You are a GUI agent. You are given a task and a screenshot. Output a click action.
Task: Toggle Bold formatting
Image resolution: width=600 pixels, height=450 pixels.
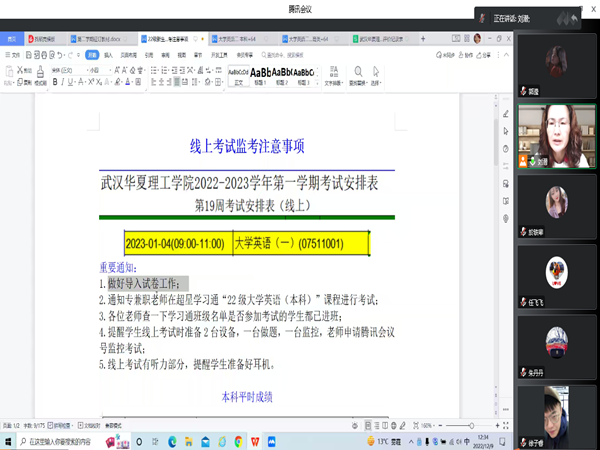pyautogui.click(x=55, y=82)
